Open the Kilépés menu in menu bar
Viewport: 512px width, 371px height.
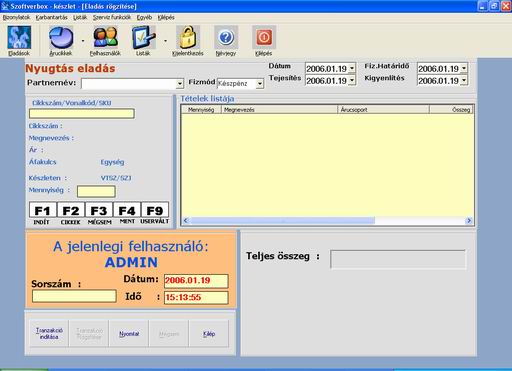166,17
